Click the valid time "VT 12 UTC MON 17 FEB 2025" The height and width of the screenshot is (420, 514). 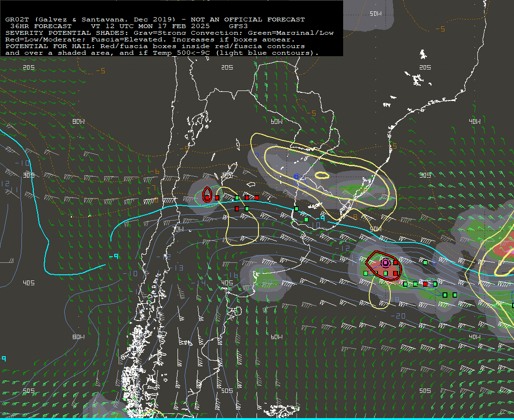coord(150,26)
